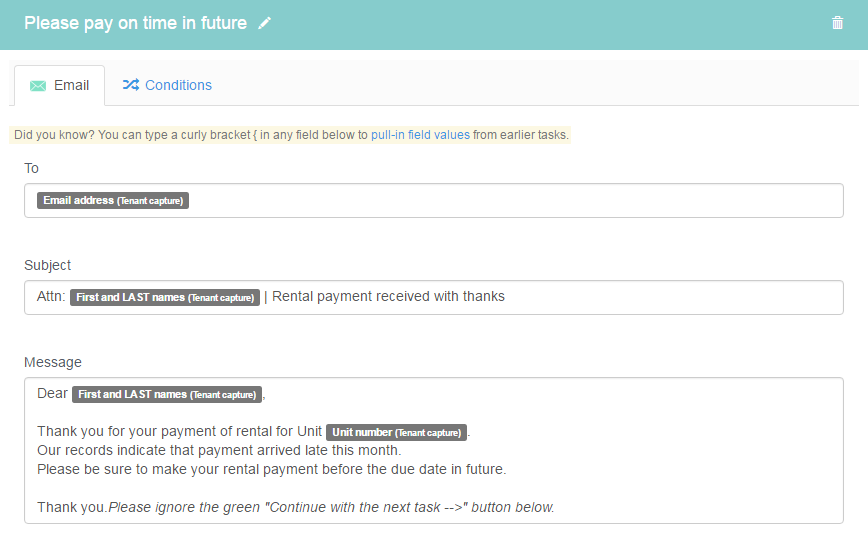868x553 pixels.
Task: Open the pull-in field values link
Action: (420, 135)
